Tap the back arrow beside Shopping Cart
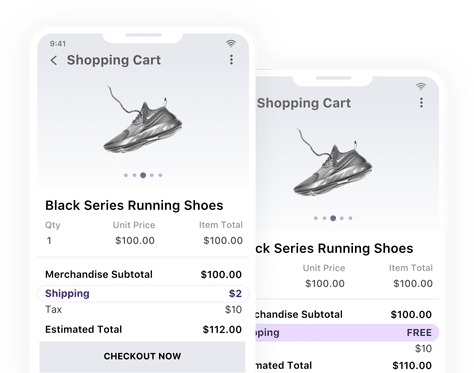The height and width of the screenshot is (373, 474). (54, 60)
